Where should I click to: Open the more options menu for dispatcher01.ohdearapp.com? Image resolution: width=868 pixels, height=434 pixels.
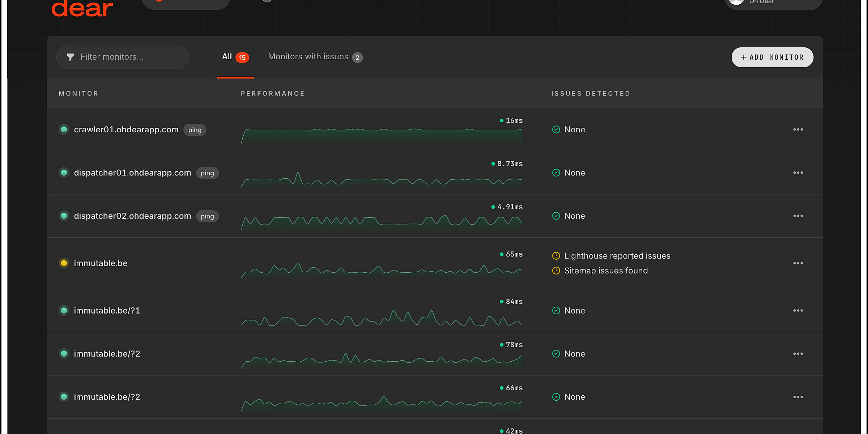pyautogui.click(x=798, y=173)
